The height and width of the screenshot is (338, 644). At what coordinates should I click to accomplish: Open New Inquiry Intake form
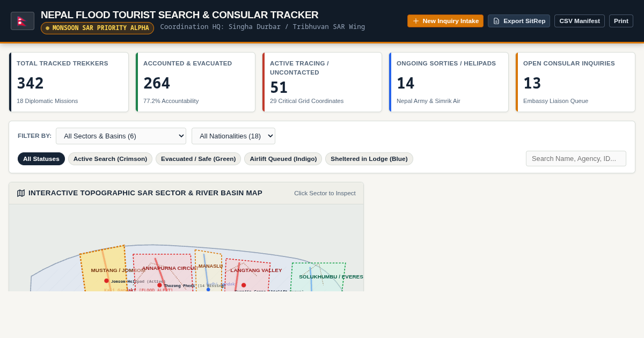445,21
